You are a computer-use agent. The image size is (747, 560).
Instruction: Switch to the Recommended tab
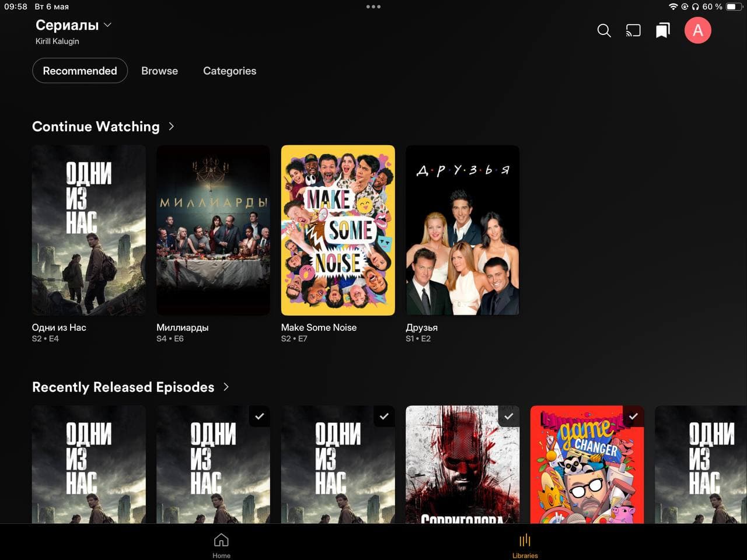click(80, 71)
